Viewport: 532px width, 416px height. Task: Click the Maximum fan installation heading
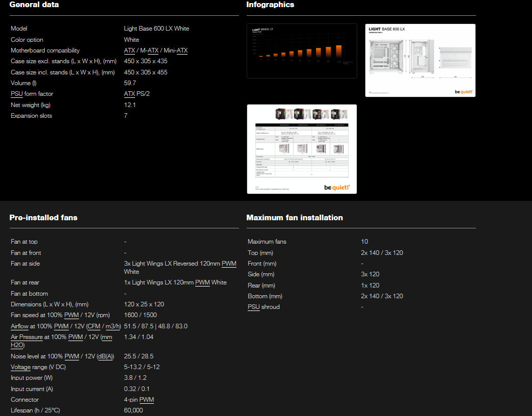click(x=295, y=218)
